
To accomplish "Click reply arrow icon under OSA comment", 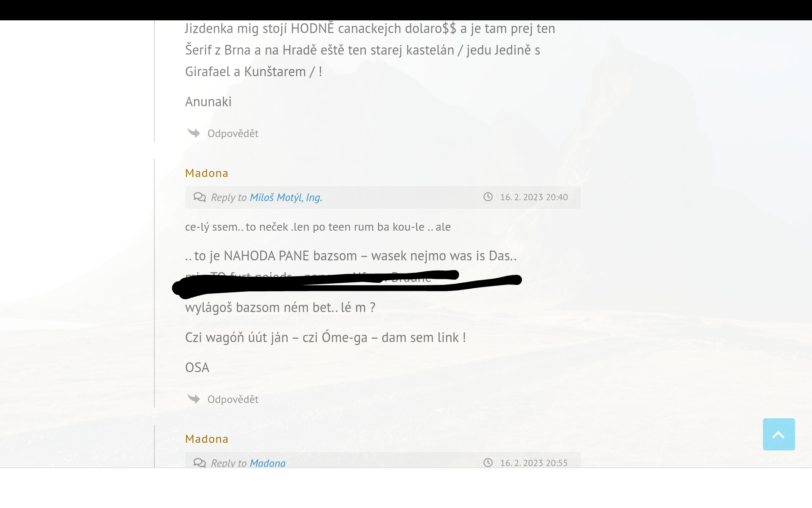I will click(x=194, y=399).
